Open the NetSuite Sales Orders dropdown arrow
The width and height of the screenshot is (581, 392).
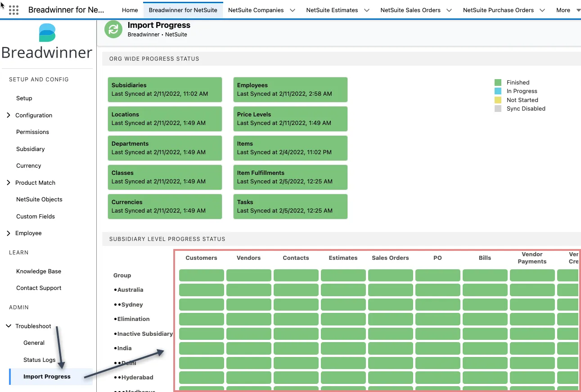click(449, 10)
